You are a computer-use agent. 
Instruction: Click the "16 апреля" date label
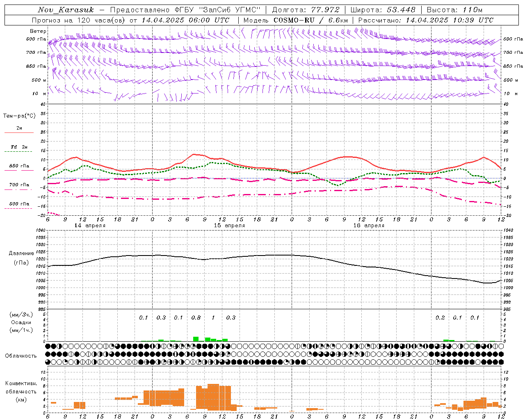(369, 226)
